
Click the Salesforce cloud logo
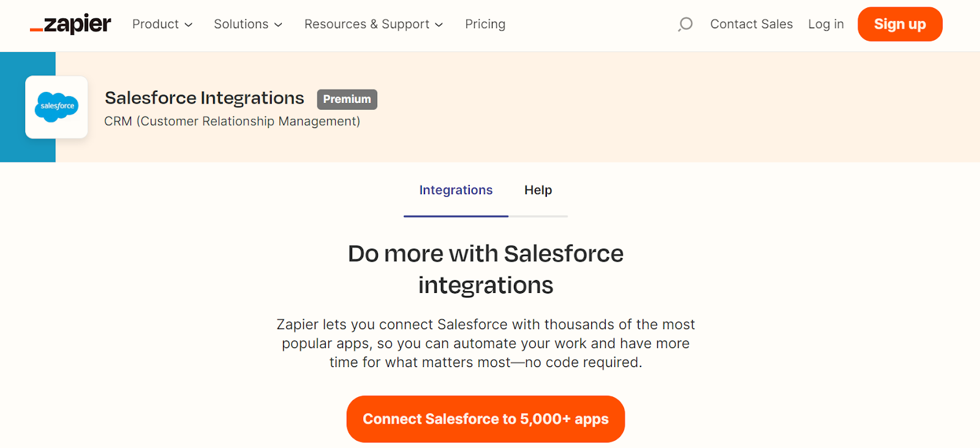coord(56,107)
